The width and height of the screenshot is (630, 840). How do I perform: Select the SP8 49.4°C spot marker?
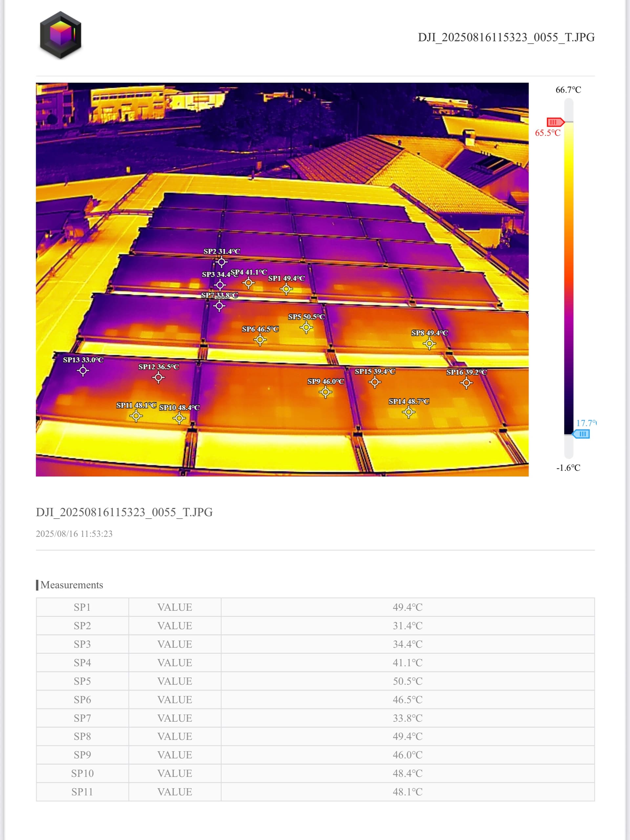click(x=430, y=344)
